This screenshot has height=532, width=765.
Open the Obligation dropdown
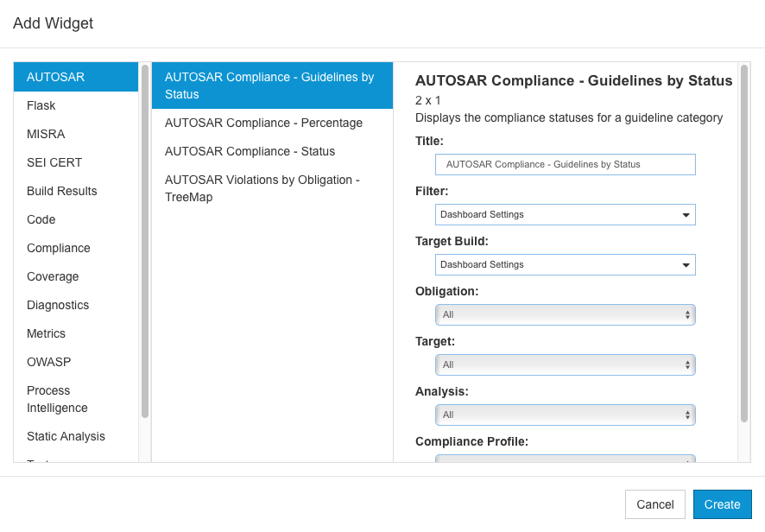565,315
